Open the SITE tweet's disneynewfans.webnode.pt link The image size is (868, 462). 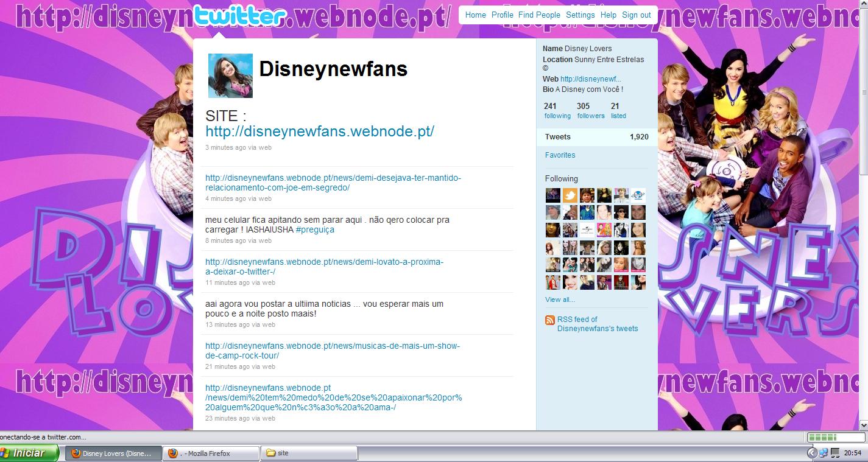click(320, 131)
